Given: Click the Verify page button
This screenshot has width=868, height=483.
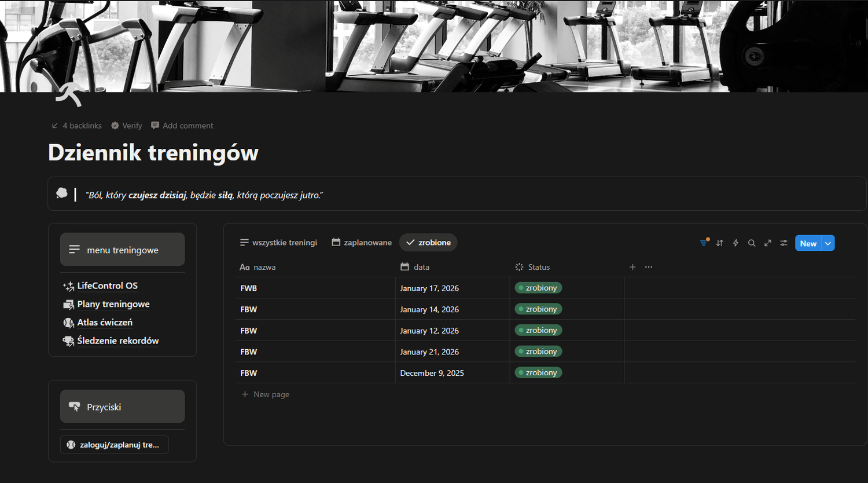Looking at the screenshot, I should pos(126,126).
